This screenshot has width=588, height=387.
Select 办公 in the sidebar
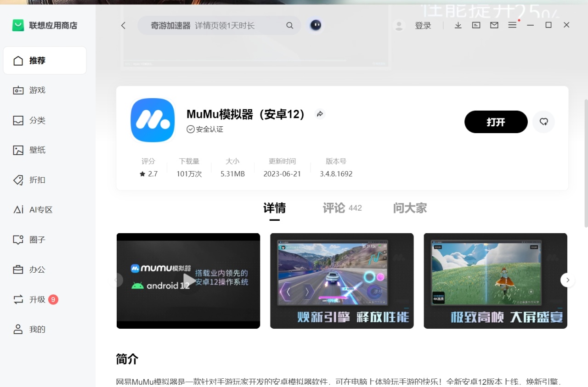(45, 269)
